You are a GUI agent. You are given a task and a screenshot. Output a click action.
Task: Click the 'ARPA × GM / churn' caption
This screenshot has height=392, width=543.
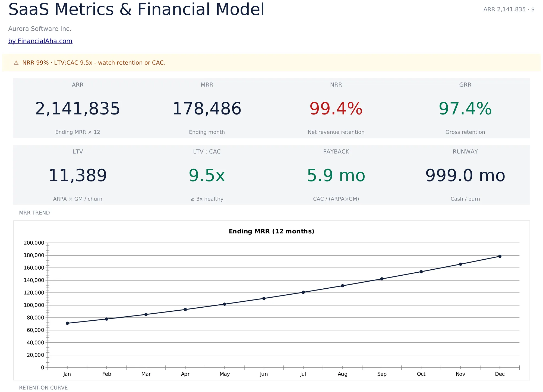(x=78, y=199)
